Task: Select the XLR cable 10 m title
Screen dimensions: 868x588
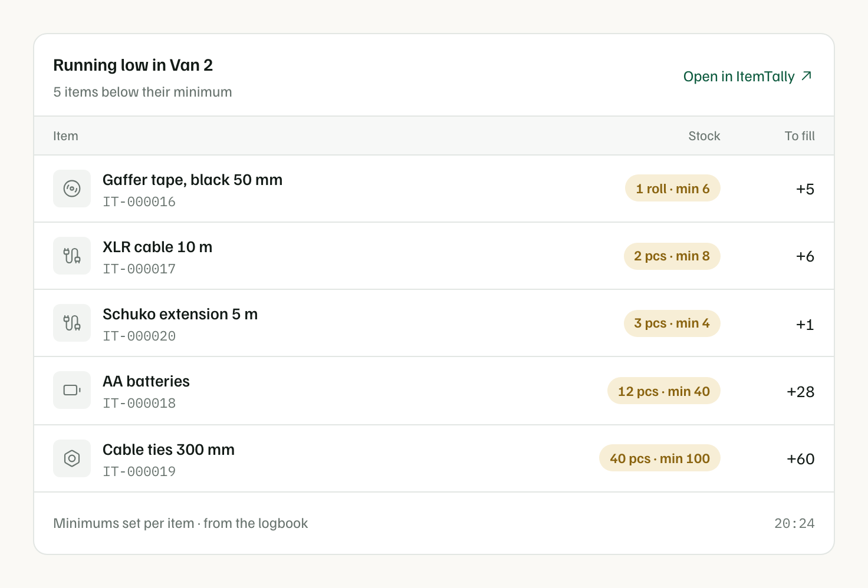Action: coord(157,247)
